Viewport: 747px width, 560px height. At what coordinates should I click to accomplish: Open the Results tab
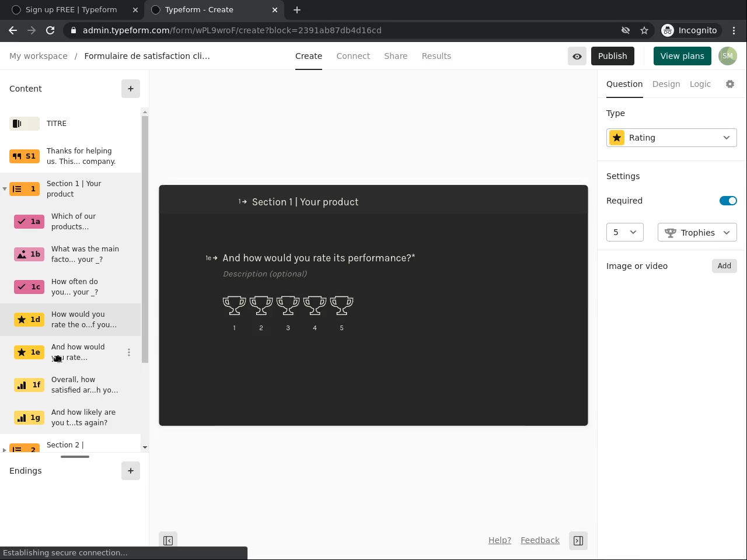[x=437, y=56]
